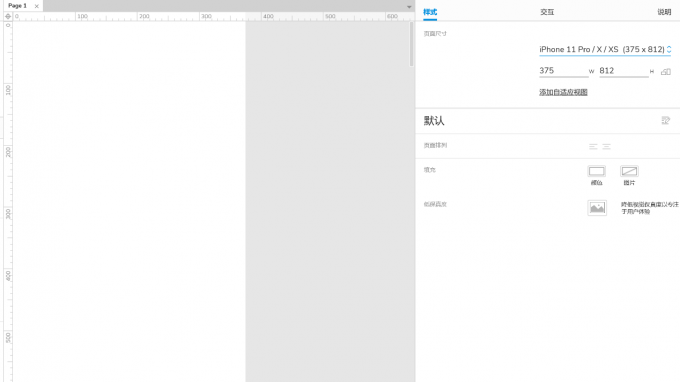Click the ruler origin crosshair icon
Image resolution: width=680 pixels, height=382 pixels.
[8, 16]
